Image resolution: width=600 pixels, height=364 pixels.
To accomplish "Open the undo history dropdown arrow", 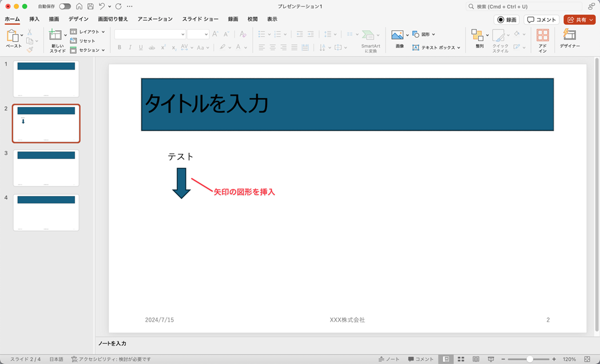I will tap(109, 6).
